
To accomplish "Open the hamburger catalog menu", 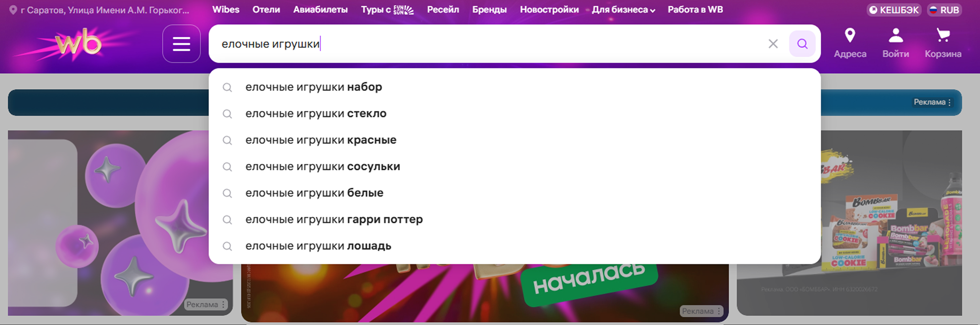I will (182, 44).
